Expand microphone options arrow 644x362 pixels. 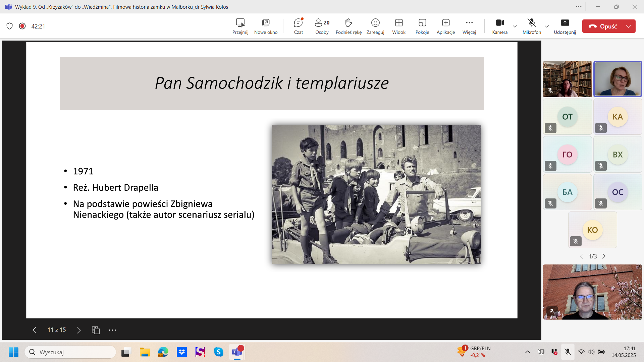[x=547, y=26]
